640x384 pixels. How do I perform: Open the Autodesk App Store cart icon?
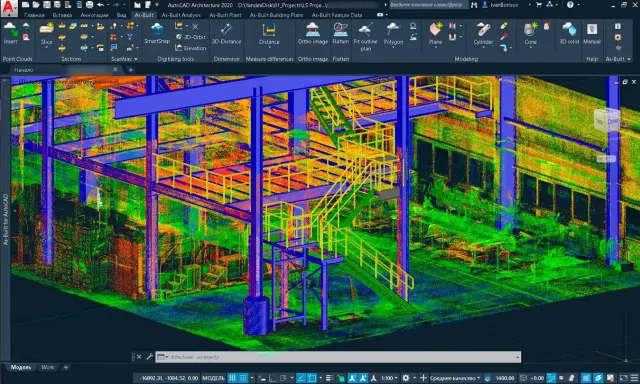tap(539, 5)
